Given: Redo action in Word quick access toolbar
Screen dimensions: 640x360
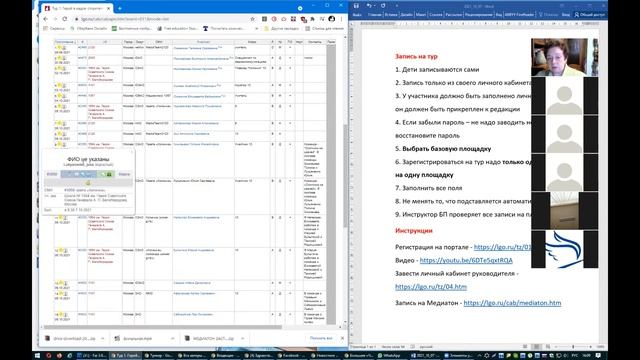Looking at the screenshot, I should pos(383,6).
